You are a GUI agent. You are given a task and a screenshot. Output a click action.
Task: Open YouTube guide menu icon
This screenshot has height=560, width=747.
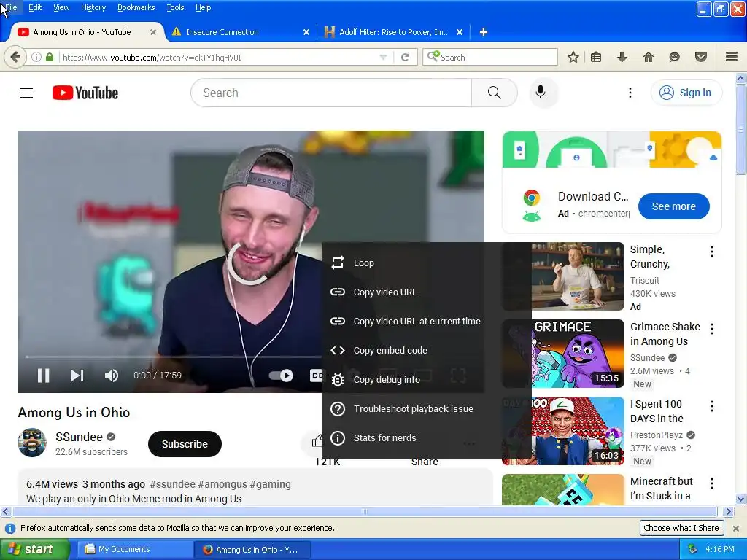point(26,93)
